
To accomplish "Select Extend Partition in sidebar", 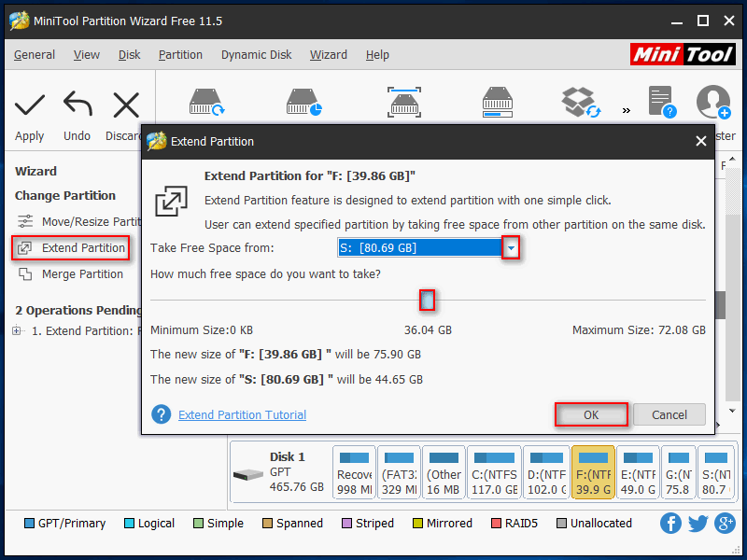I will coord(71,247).
